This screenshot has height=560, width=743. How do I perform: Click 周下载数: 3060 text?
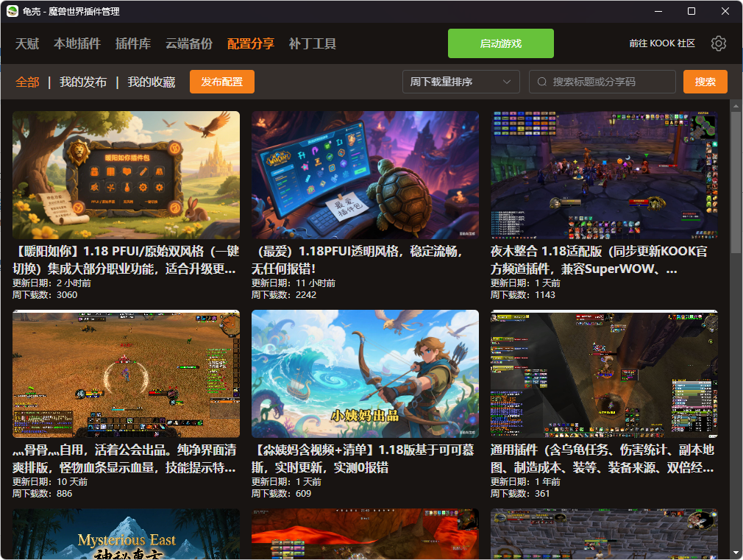coord(45,295)
